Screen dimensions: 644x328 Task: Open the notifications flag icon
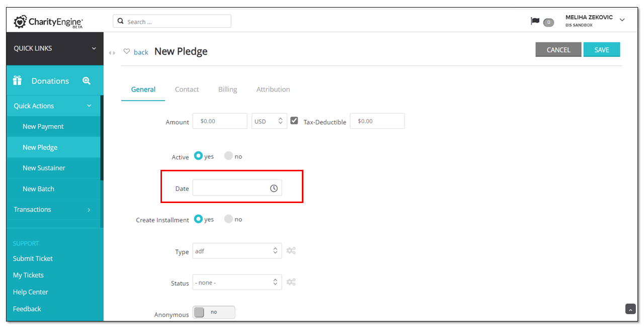[x=535, y=21]
